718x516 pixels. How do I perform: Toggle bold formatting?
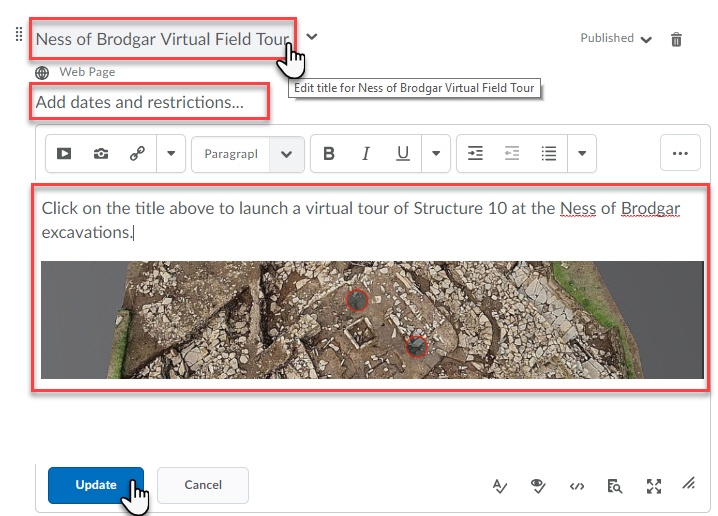(329, 153)
